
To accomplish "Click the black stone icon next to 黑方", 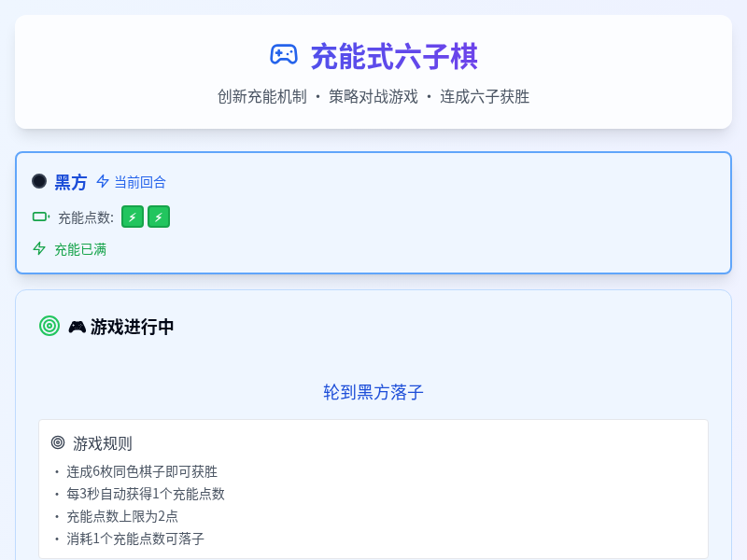I will pyautogui.click(x=39, y=181).
